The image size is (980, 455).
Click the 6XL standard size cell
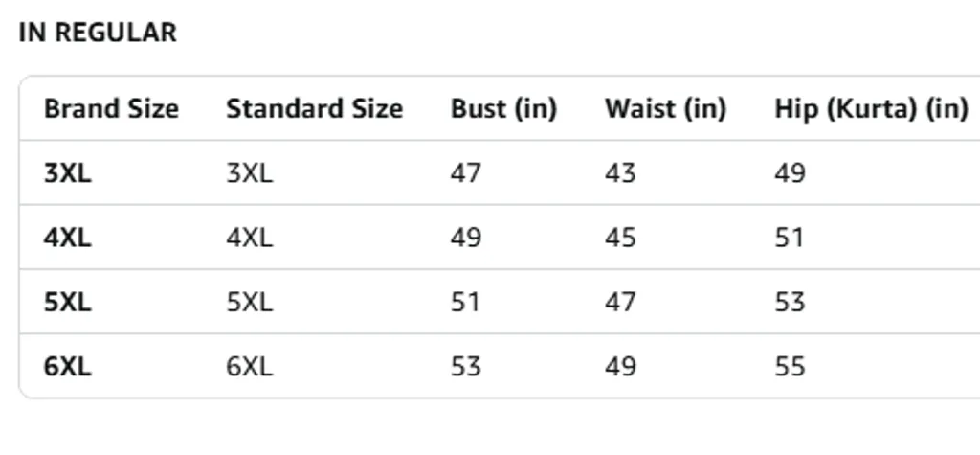[250, 366]
